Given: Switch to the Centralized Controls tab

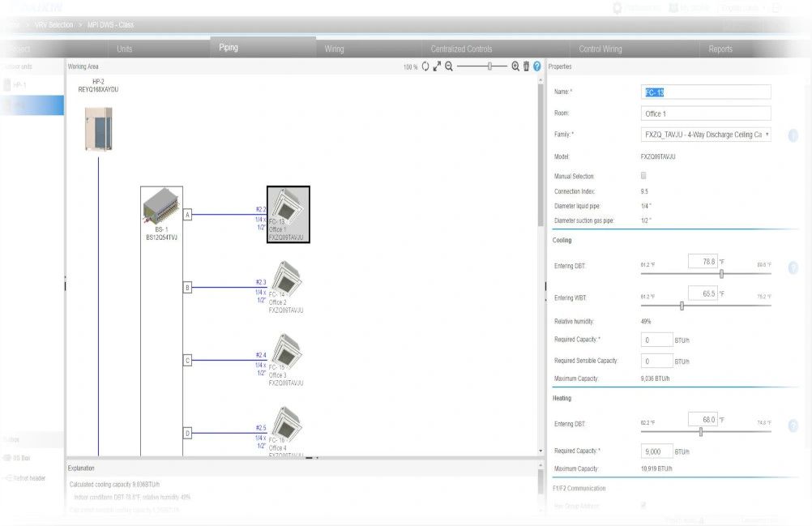Looking at the screenshot, I should (461, 49).
